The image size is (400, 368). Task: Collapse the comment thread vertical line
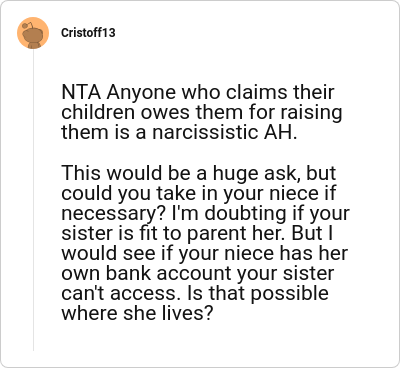33,200
